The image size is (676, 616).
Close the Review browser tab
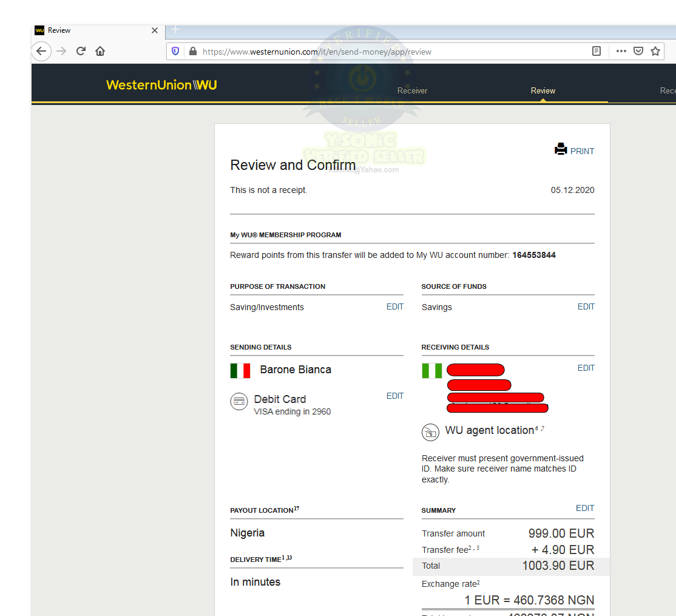(155, 30)
